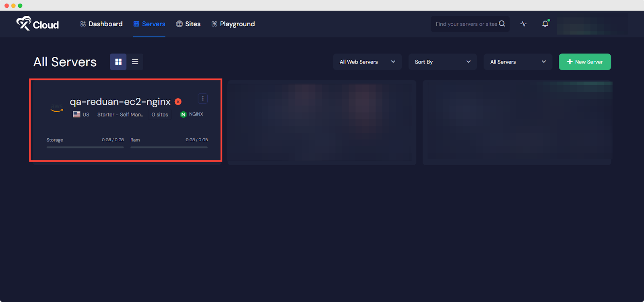
Task: Focus the Find your servers search field
Action: coord(466,24)
